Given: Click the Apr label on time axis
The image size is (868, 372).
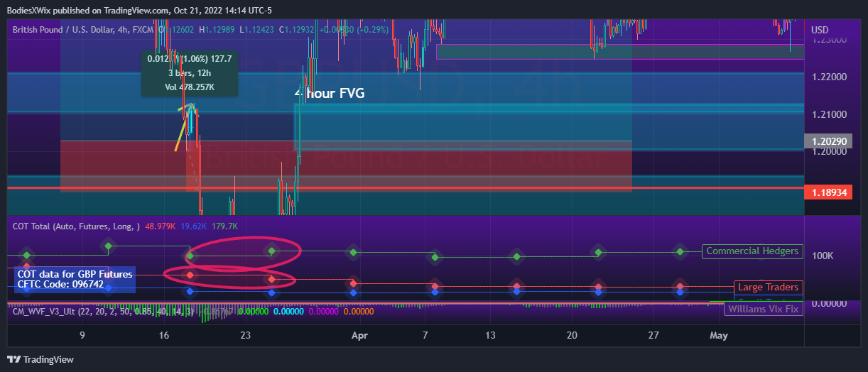Looking at the screenshot, I should [361, 336].
